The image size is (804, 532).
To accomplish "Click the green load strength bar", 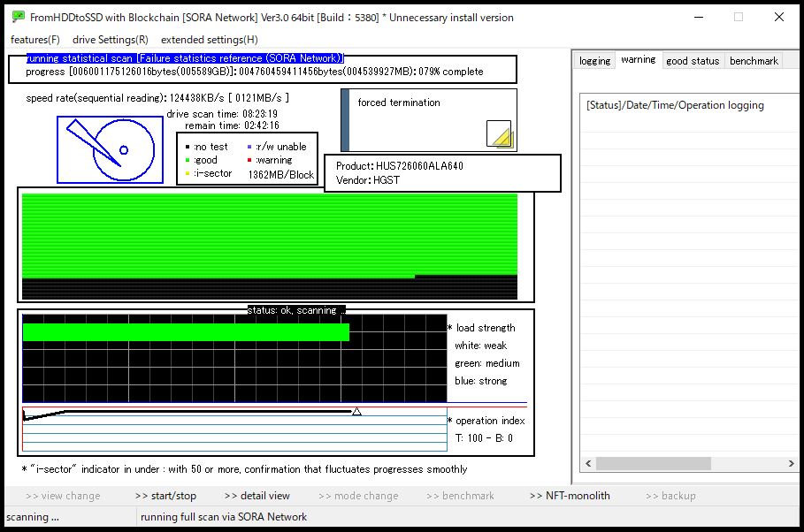I will [186, 332].
